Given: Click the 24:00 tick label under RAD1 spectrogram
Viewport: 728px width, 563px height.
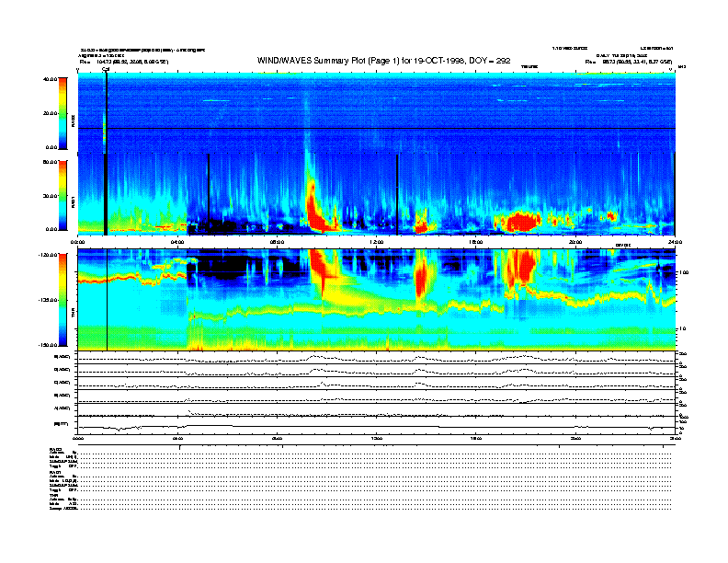Looking at the screenshot, I should click(675, 242).
